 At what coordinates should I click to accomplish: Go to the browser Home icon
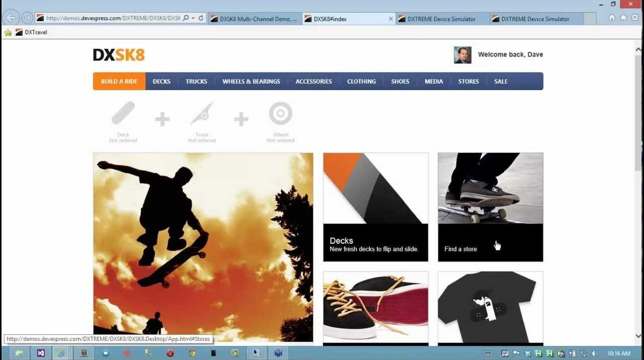tap(612, 18)
